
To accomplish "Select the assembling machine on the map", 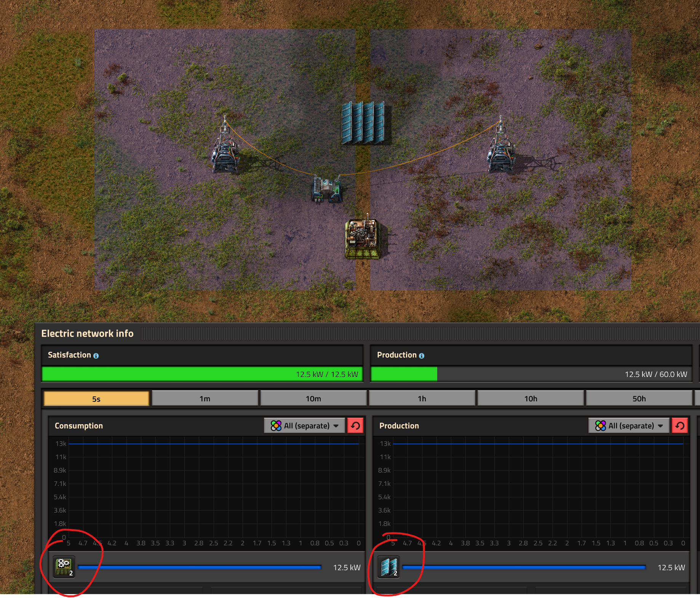I will tap(363, 238).
